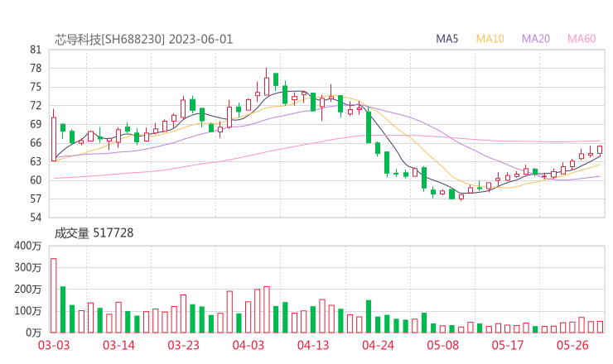613x364 pixels.
Task: Click the 05-08 date axis label
Action: pyautogui.click(x=443, y=345)
